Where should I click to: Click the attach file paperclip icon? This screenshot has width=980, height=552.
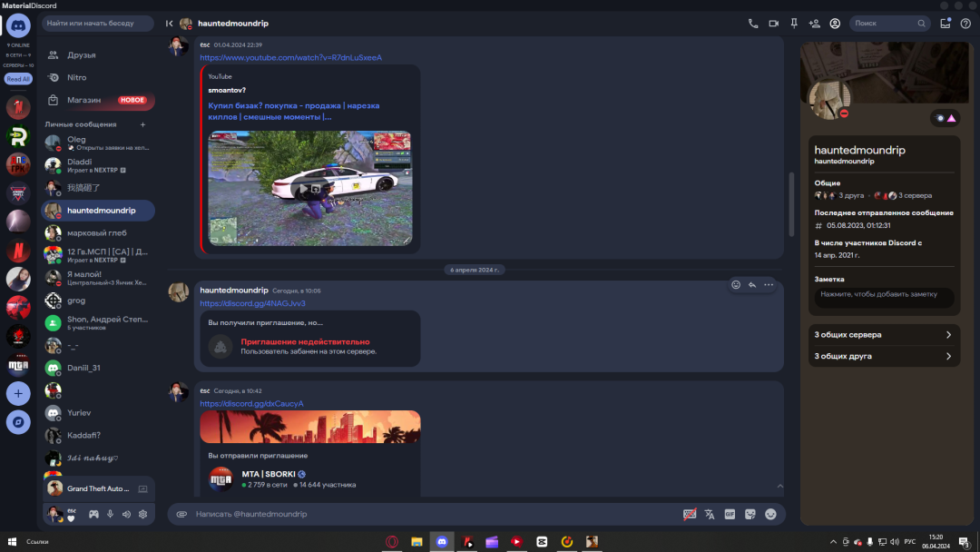coord(181,514)
